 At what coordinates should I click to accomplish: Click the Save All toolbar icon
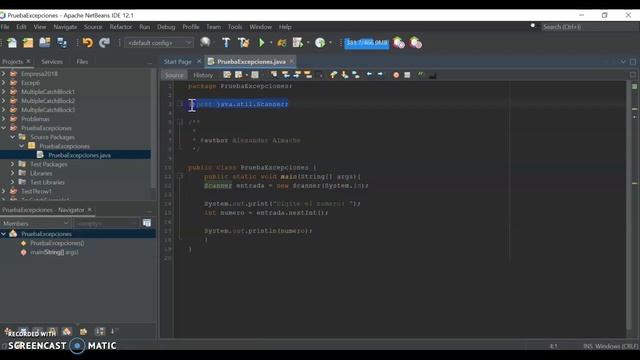point(62,42)
